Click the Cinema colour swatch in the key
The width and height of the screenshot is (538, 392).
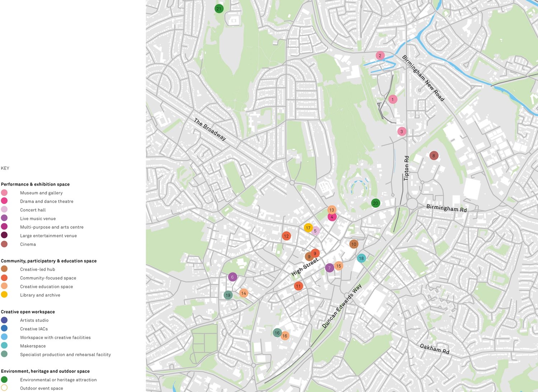(x=4, y=244)
